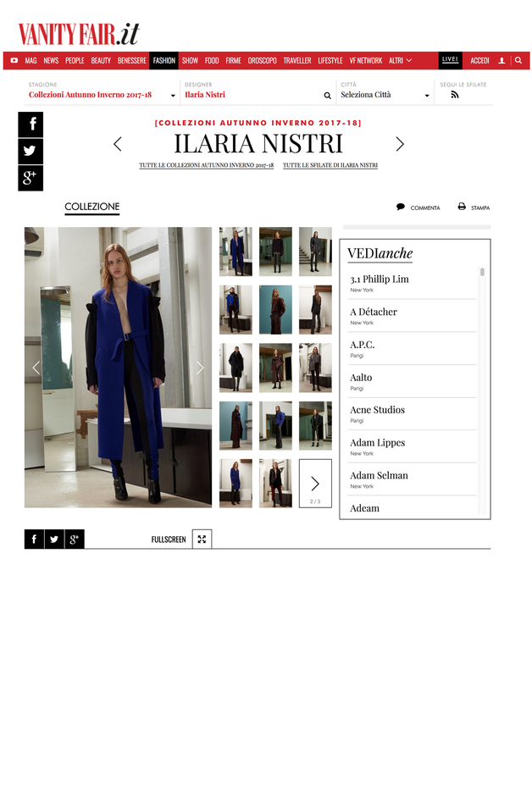
Task: Open Tutte le sfilate di Ilaria Nistri link
Action: [330, 165]
